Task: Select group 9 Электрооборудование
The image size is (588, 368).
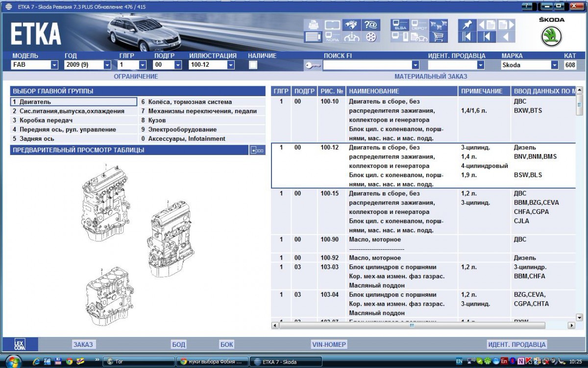Action: tap(202, 130)
